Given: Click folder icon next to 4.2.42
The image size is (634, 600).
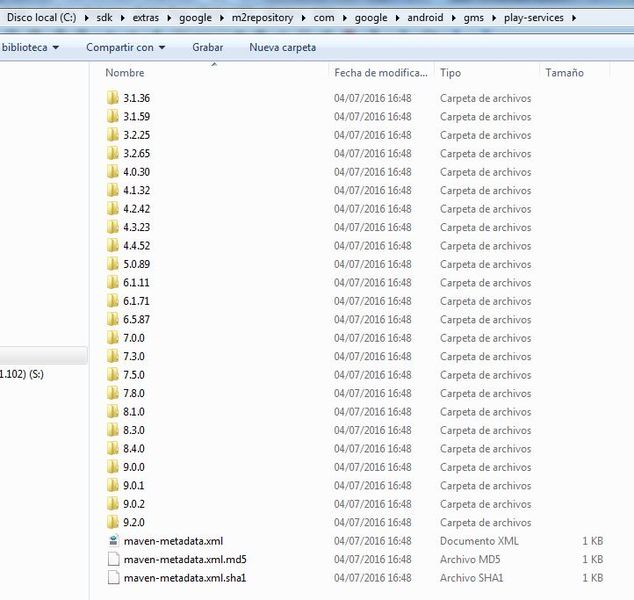Looking at the screenshot, I should 113,209.
